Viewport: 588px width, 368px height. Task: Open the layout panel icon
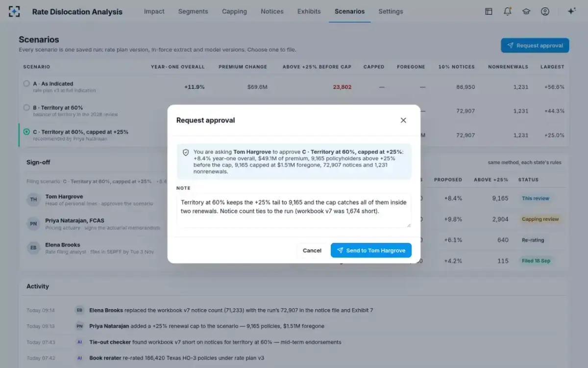click(x=489, y=11)
